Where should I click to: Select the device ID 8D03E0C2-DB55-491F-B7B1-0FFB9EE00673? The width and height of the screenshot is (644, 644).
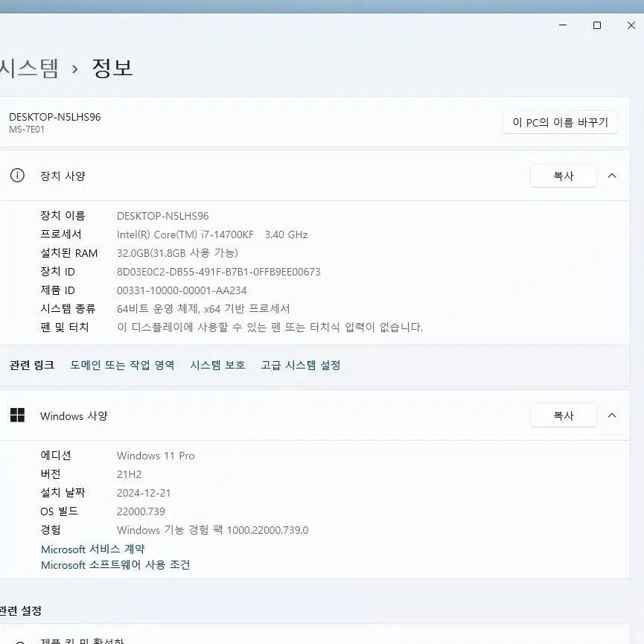point(218,272)
